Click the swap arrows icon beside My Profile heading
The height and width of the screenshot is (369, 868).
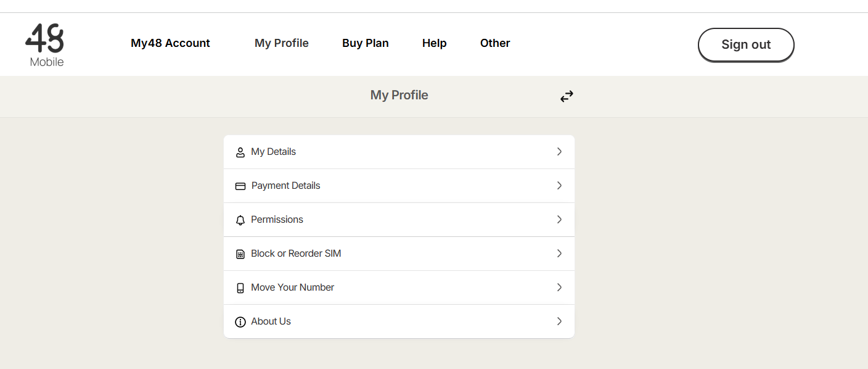tap(567, 96)
